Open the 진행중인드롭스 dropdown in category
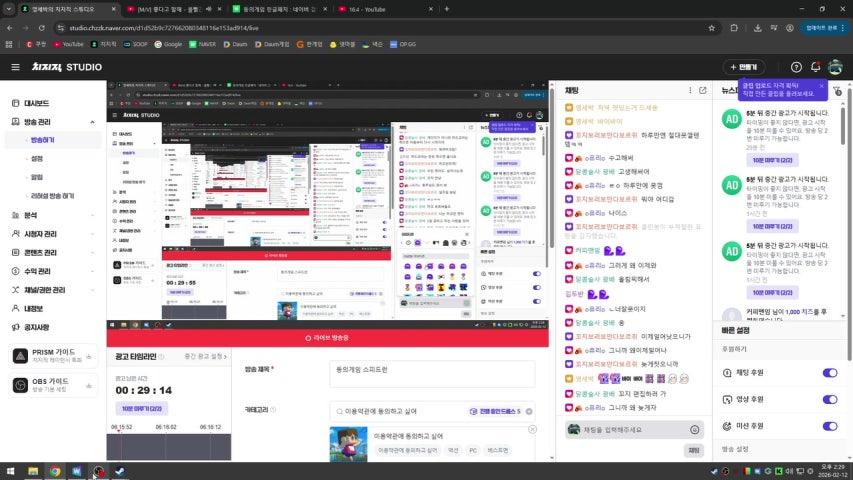This screenshot has height=480, width=853. [495, 411]
